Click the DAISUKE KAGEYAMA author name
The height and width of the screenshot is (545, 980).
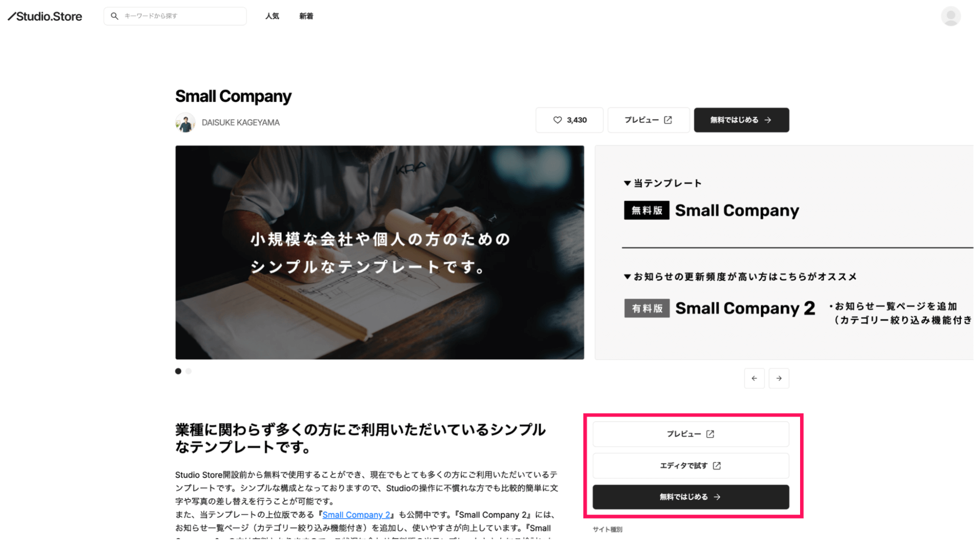pyautogui.click(x=241, y=123)
